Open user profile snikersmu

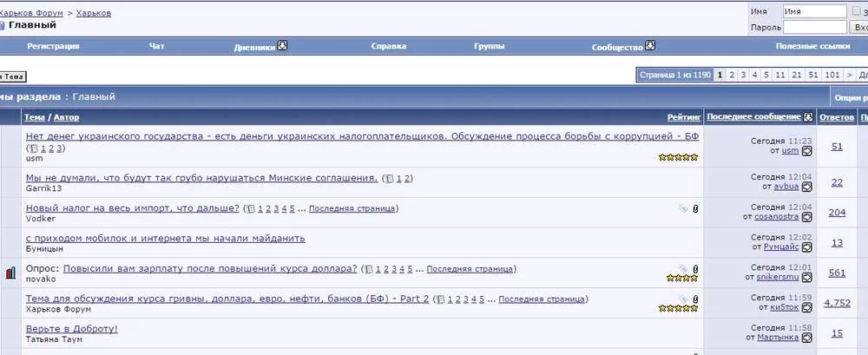tap(778, 277)
